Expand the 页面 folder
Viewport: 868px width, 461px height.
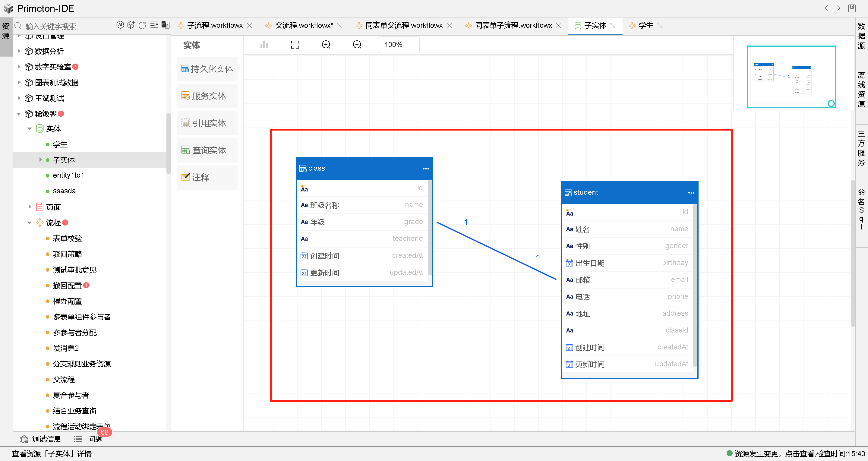coord(30,207)
